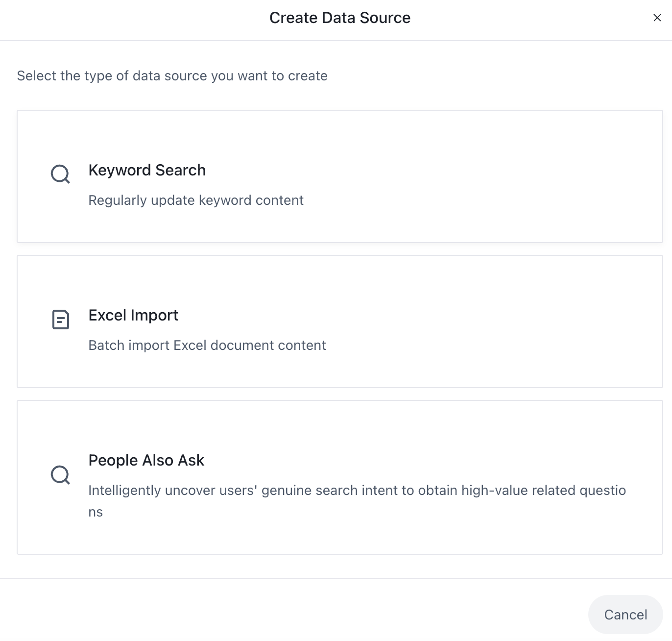
Task: Click the Keyword Search magnifier icon
Action: pos(60,174)
